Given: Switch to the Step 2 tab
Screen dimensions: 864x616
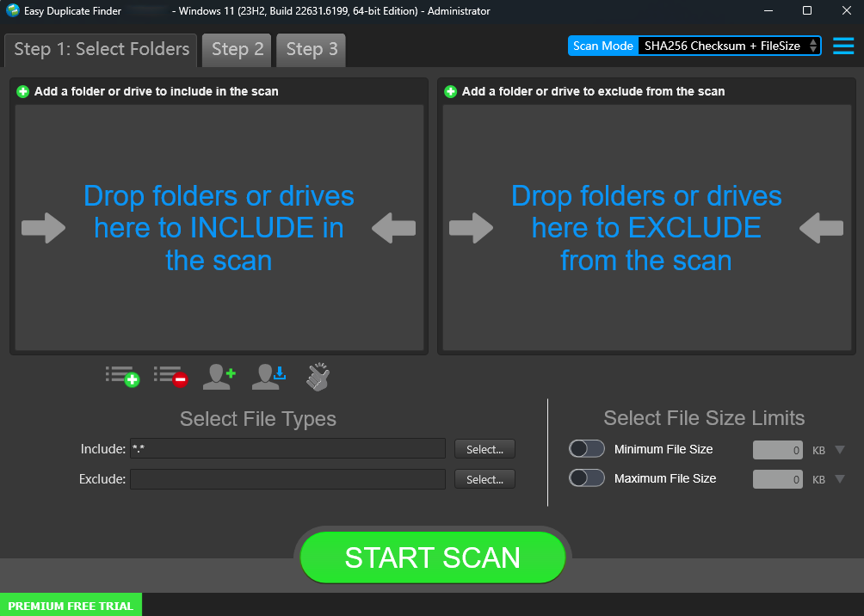Looking at the screenshot, I should (x=238, y=50).
